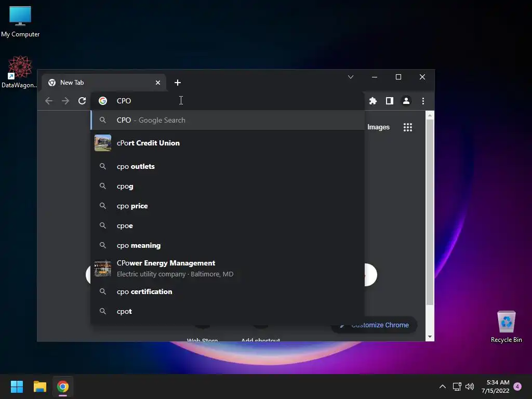
Task: Open the notification badge showing 4
Action: 517,387
